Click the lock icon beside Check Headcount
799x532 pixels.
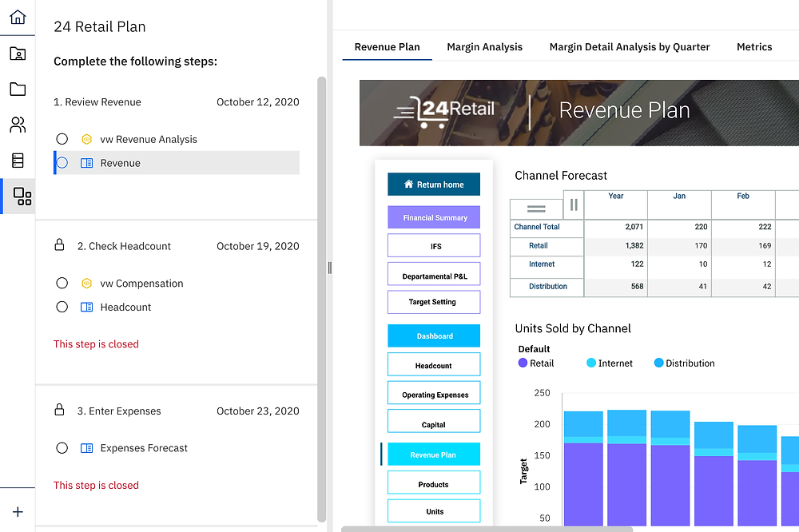(59, 245)
